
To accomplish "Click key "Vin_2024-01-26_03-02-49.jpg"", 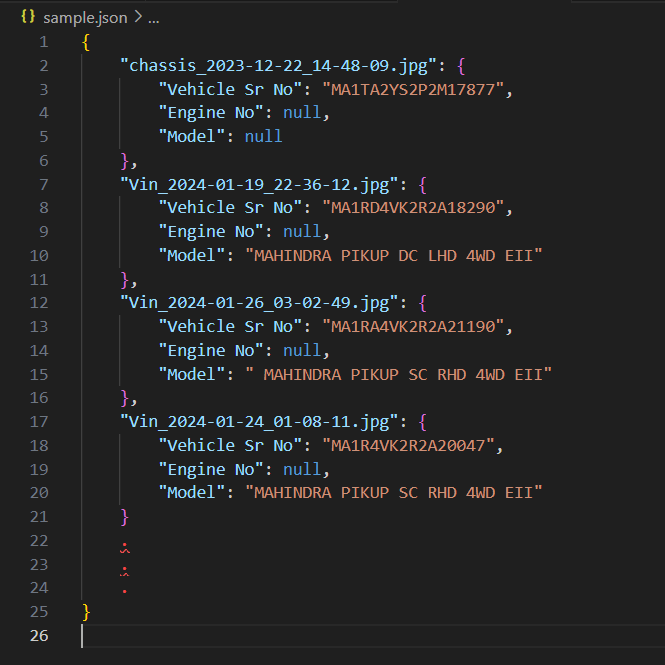I will click(x=259, y=303).
